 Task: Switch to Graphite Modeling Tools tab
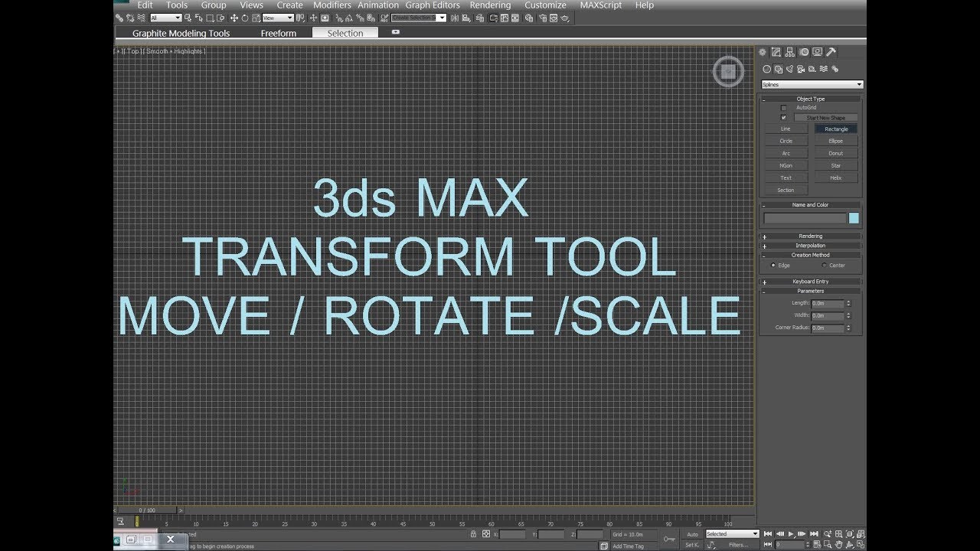tap(181, 33)
